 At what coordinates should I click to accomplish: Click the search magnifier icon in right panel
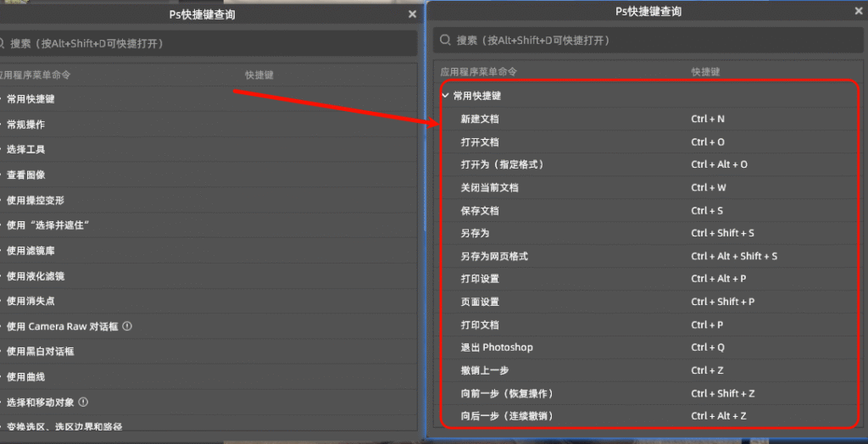(445, 40)
